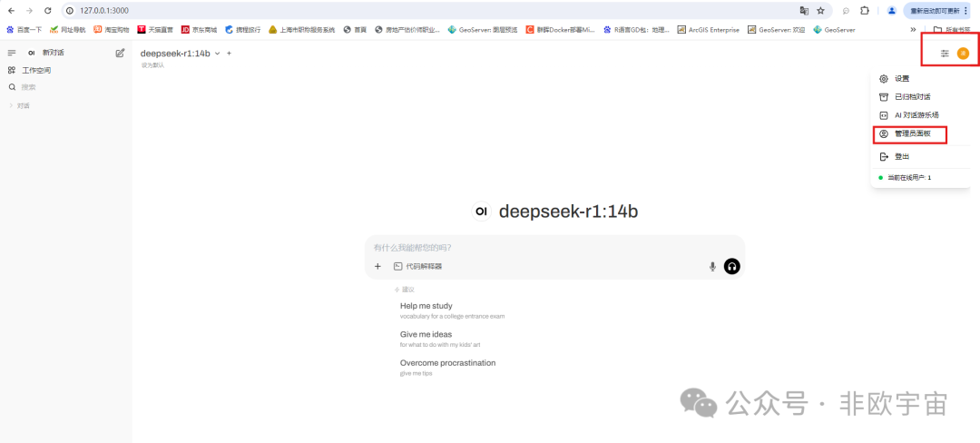Open the R语言GD包 bookmark

tap(636, 29)
